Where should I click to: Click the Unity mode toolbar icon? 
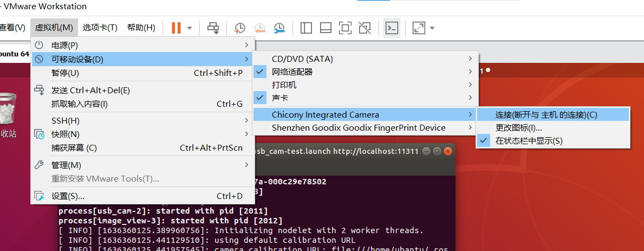365,28
